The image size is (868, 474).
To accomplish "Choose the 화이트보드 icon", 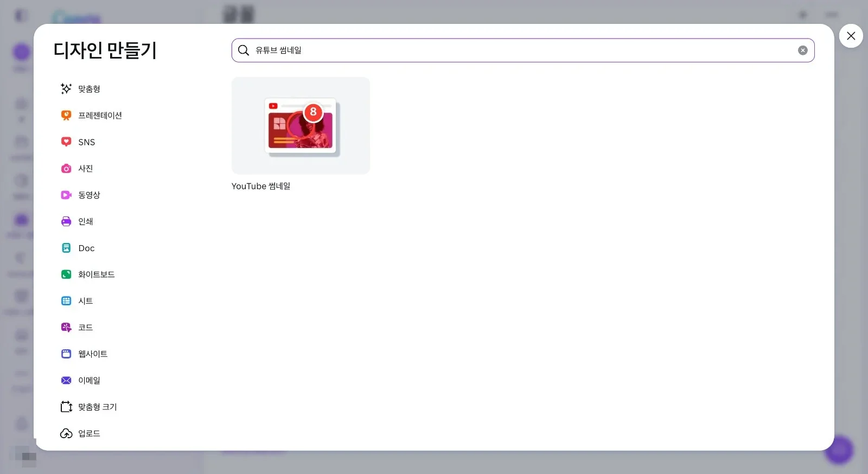I will pos(66,274).
